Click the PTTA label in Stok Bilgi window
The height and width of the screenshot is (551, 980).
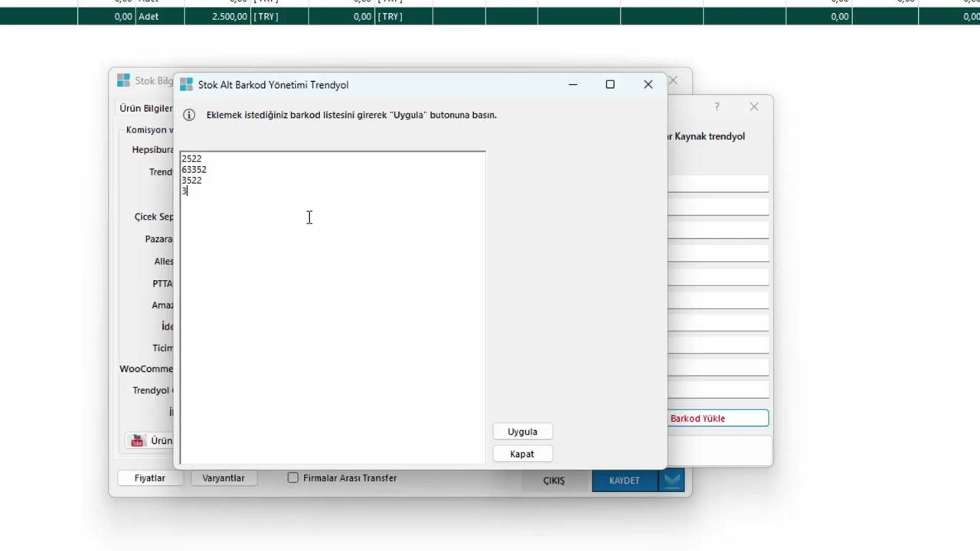(162, 284)
